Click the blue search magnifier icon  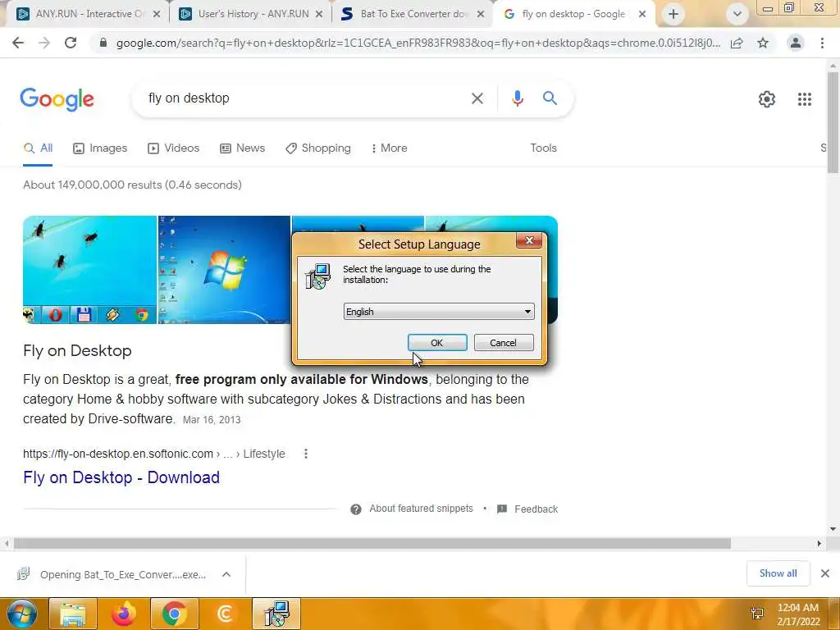pos(550,98)
